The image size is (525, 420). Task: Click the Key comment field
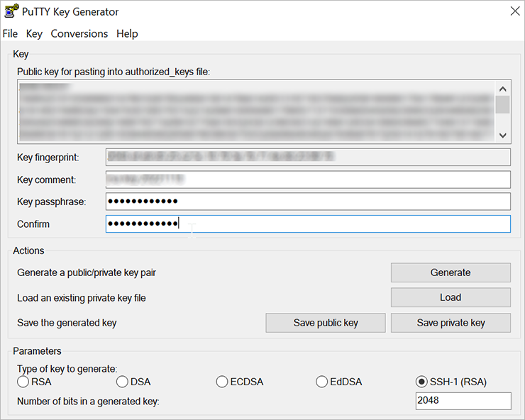(308, 179)
